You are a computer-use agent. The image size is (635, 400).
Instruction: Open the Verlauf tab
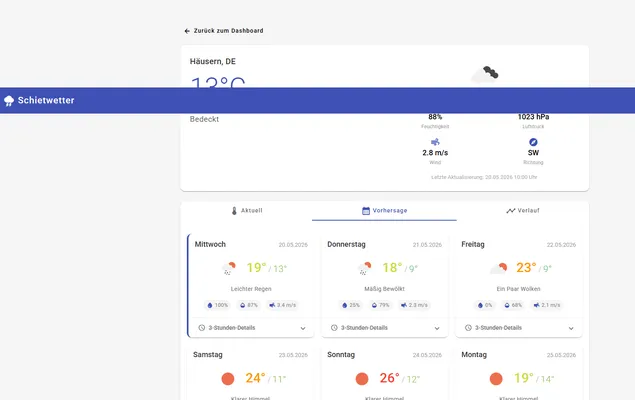522,211
